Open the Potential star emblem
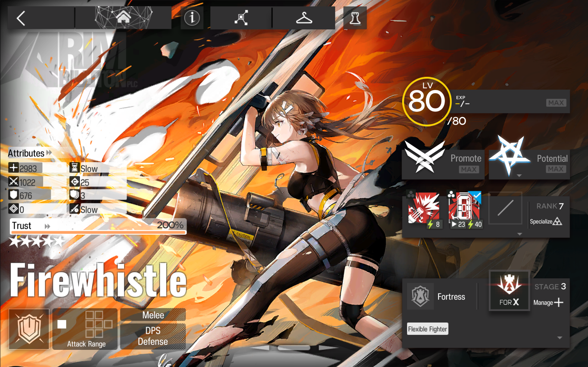The width and height of the screenshot is (588, 367). click(510, 155)
